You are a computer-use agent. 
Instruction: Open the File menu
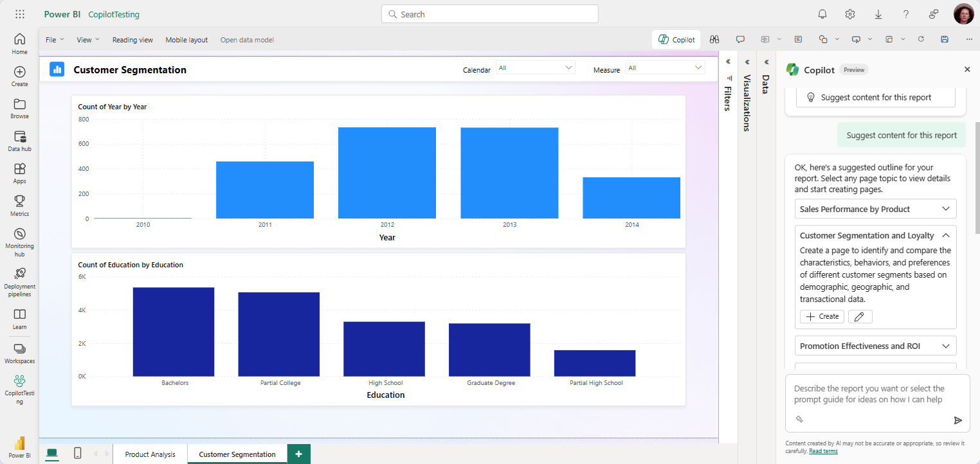[54, 40]
